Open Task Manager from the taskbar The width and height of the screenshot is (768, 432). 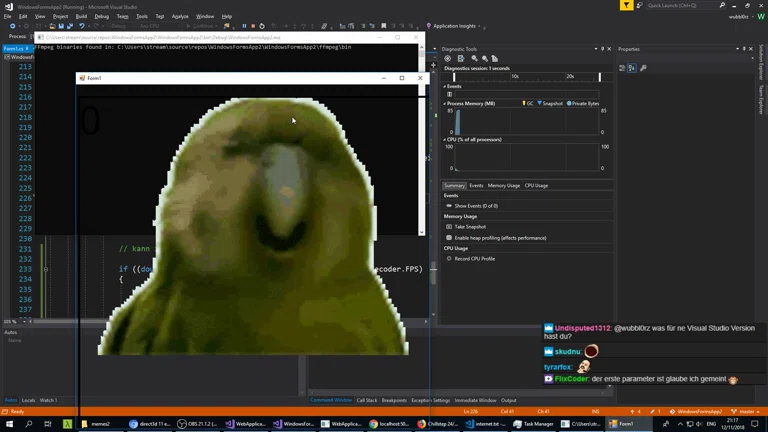click(x=533, y=424)
